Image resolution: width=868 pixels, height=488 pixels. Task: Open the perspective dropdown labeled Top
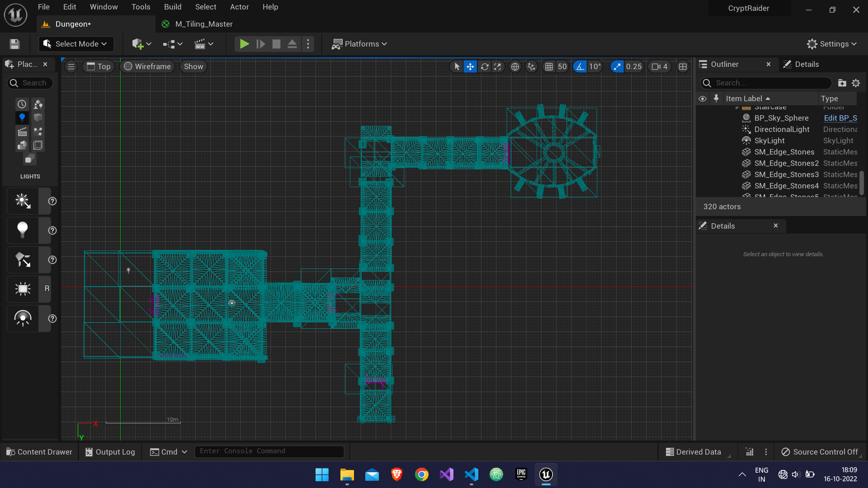pyautogui.click(x=98, y=66)
